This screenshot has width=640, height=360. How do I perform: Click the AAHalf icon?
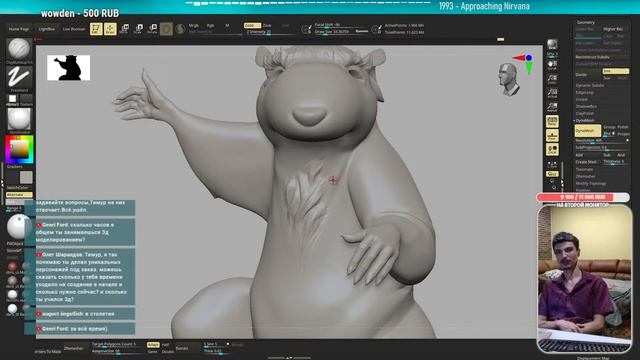(x=552, y=107)
